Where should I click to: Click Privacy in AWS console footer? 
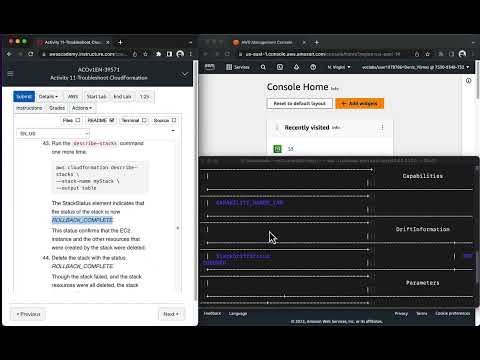click(401, 313)
